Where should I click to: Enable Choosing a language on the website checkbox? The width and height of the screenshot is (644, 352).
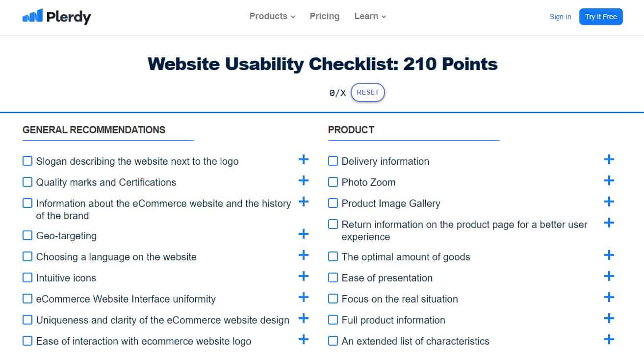tap(27, 256)
